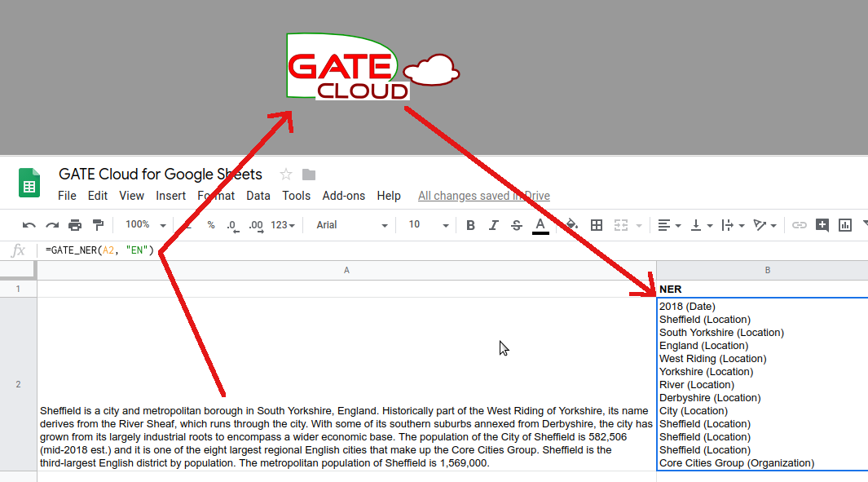Open the Help menu
The width and height of the screenshot is (868, 482).
coord(389,196)
